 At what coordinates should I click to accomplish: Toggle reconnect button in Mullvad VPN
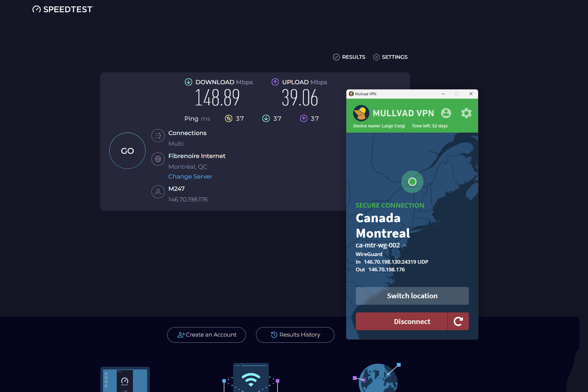[x=458, y=321]
